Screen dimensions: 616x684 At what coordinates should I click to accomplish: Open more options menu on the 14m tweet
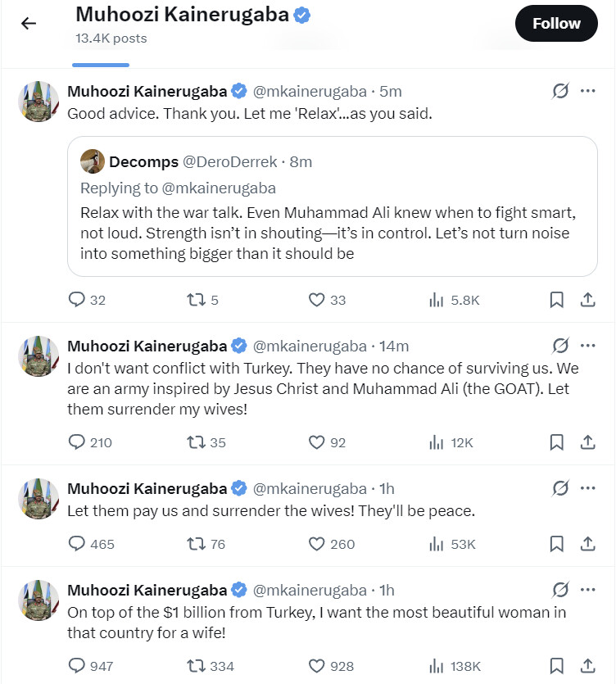click(x=587, y=346)
